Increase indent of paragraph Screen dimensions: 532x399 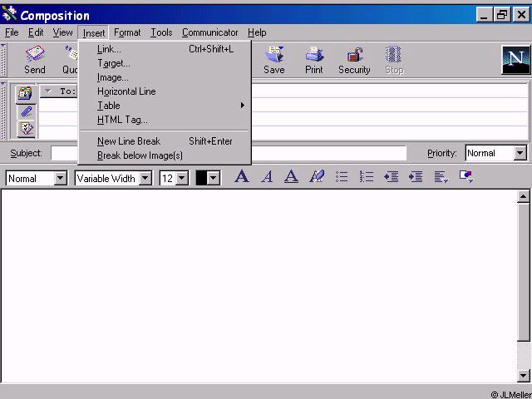coord(416,177)
